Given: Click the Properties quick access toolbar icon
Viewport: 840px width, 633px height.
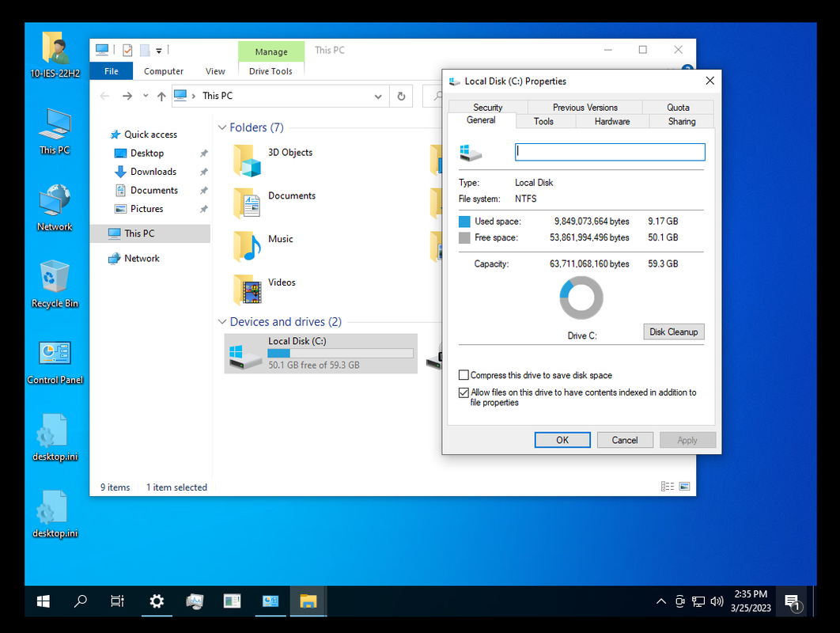Looking at the screenshot, I should point(127,51).
